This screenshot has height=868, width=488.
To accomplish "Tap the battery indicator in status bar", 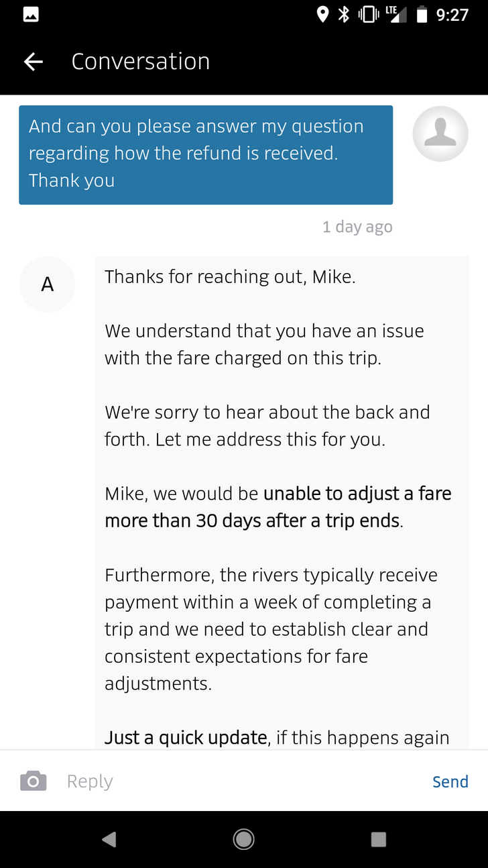I will point(422,14).
